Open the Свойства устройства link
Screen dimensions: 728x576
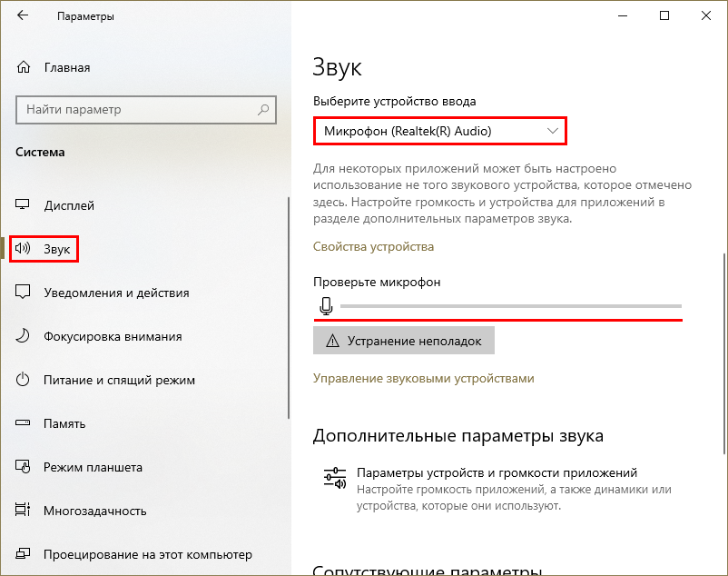[x=373, y=246]
